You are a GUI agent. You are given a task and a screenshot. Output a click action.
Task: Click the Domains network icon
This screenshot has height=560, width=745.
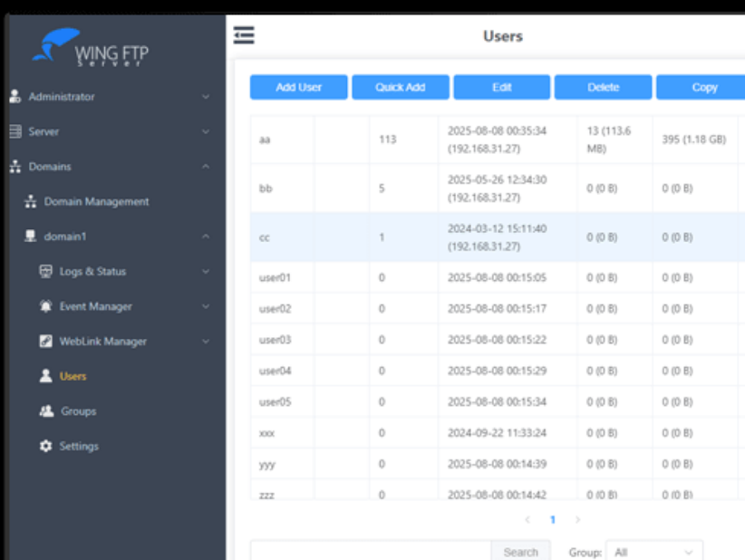15,167
